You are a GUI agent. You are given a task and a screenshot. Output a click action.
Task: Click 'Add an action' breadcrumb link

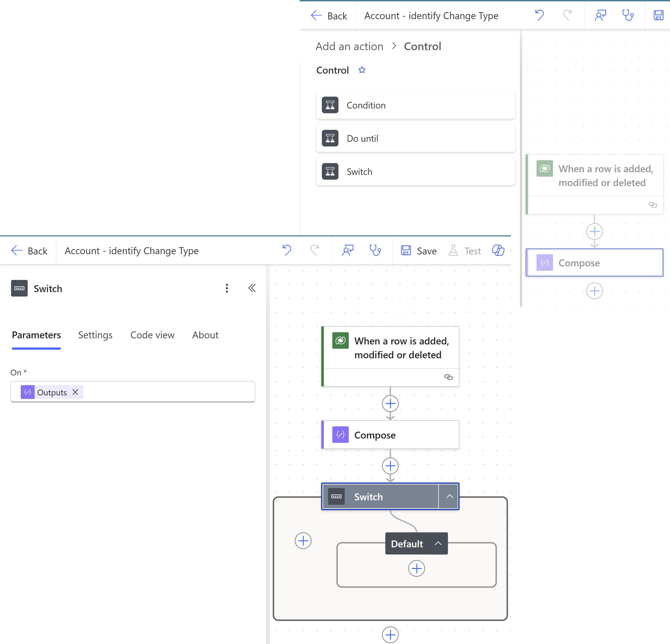tap(349, 46)
